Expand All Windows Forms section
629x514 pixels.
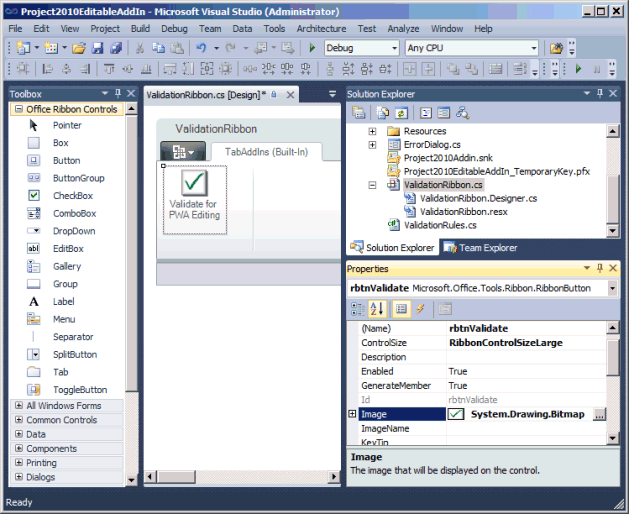tap(18, 405)
